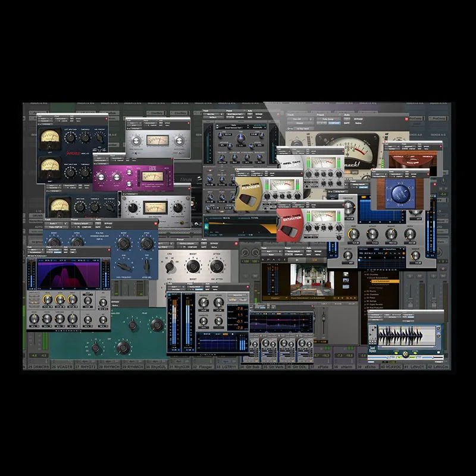Click Release knob on Dynamics compressor plugin
476x476 pixels.
tap(391, 234)
